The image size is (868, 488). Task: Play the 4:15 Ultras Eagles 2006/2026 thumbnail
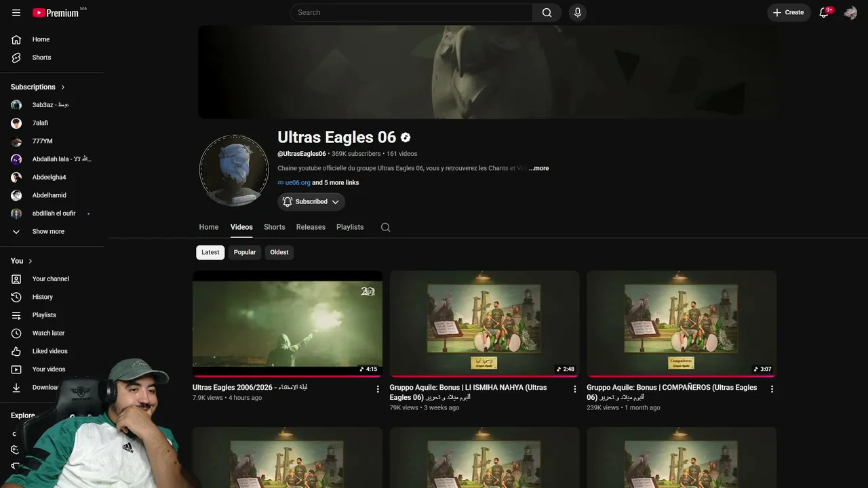coord(288,324)
